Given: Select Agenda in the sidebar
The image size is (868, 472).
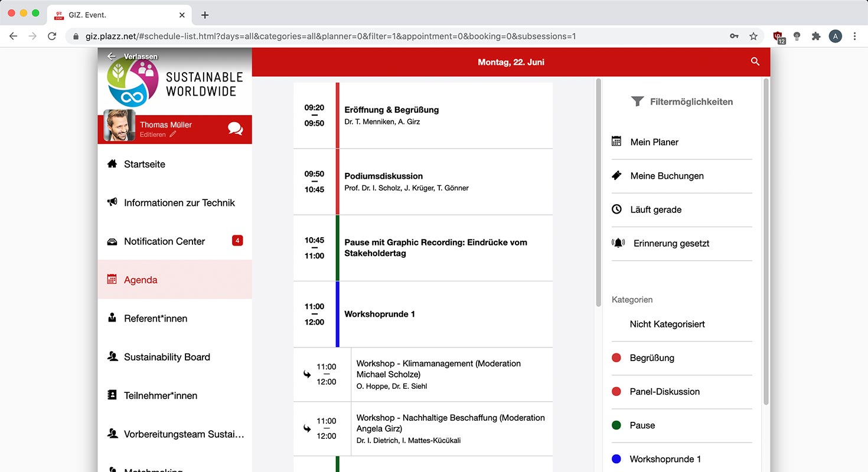Looking at the screenshot, I should [x=175, y=280].
